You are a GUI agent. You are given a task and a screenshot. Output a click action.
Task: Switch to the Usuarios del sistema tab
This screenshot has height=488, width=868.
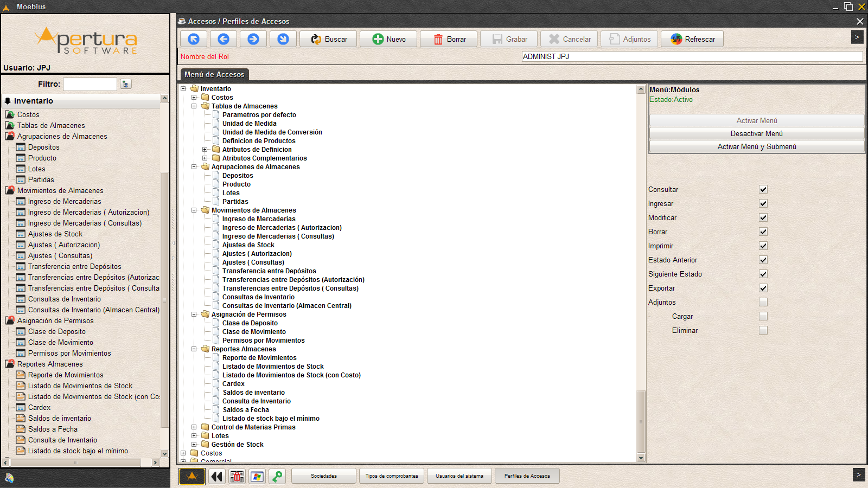[459, 476]
